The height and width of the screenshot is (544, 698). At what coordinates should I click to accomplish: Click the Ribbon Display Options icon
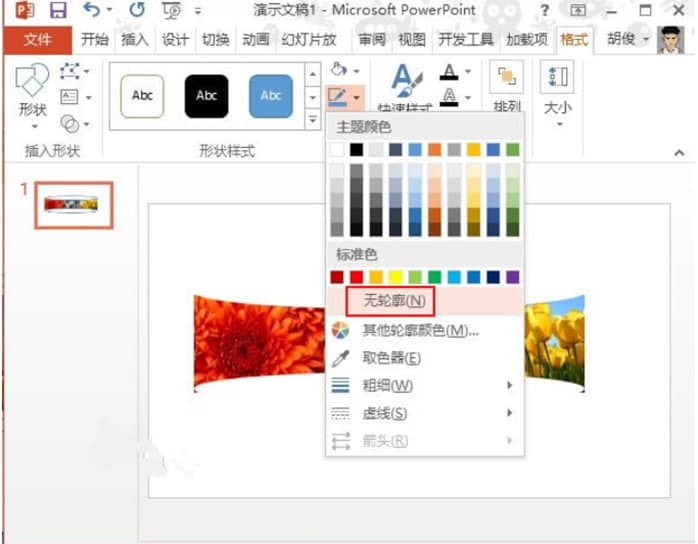coord(578,10)
